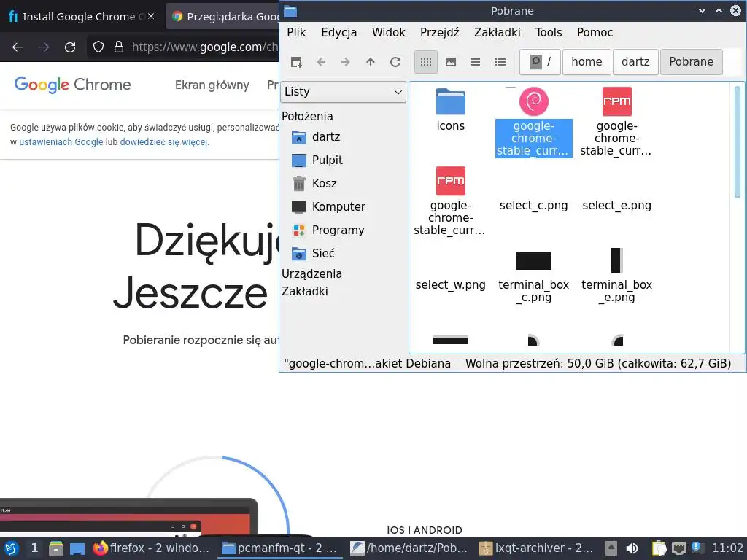
Task: Go forward in the Pobrane file manager
Action: click(345, 62)
